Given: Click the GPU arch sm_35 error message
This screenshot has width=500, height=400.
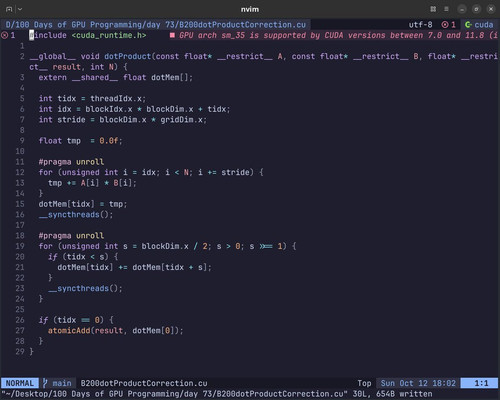Looking at the screenshot, I should (338, 35).
